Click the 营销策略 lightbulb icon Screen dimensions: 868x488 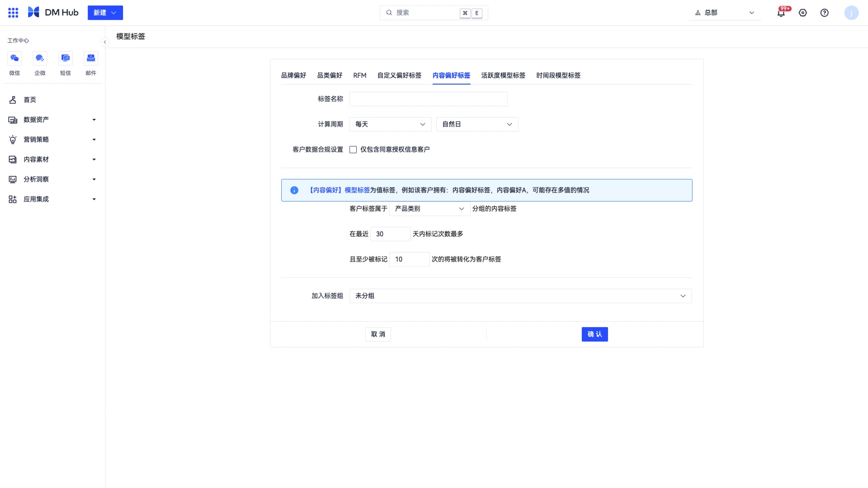[13, 140]
